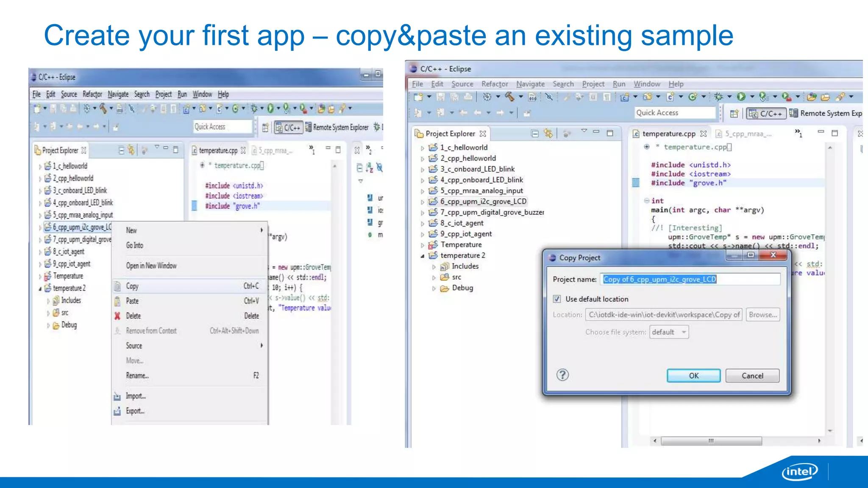Click the hammer Build icon in right Eclipse toolbar
868x488 pixels.
(x=509, y=97)
